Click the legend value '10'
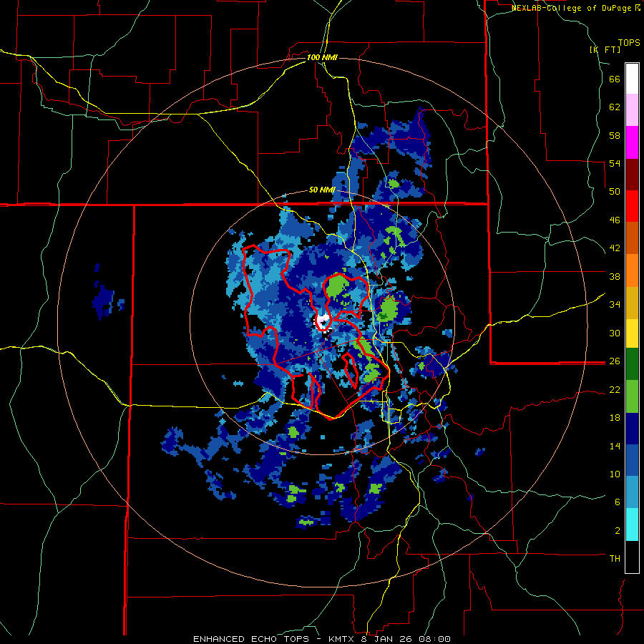The height and width of the screenshot is (644, 644). point(615,474)
